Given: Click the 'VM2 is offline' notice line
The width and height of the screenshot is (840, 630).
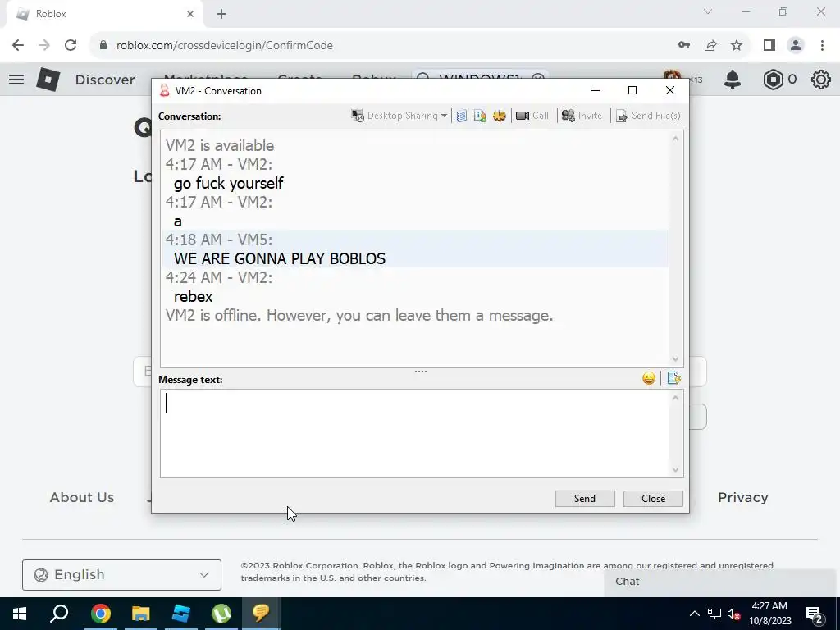Looking at the screenshot, I should [359, 316].
